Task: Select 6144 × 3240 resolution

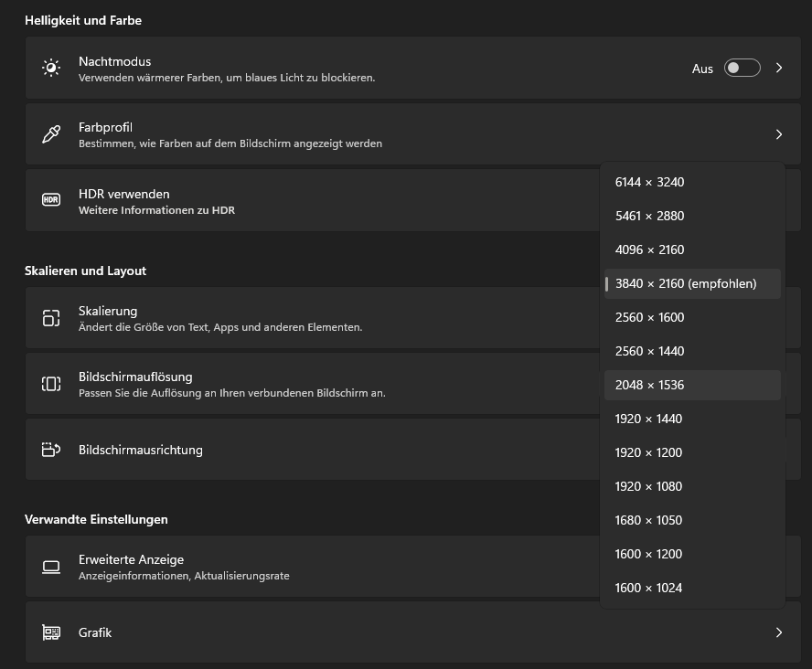Action: pos(649,182)
